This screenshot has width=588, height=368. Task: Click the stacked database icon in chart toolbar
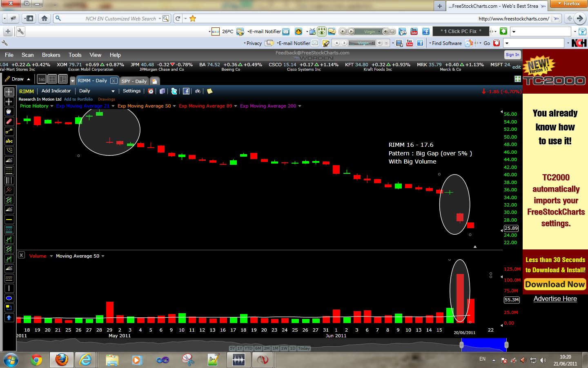[x=163, y=91]
